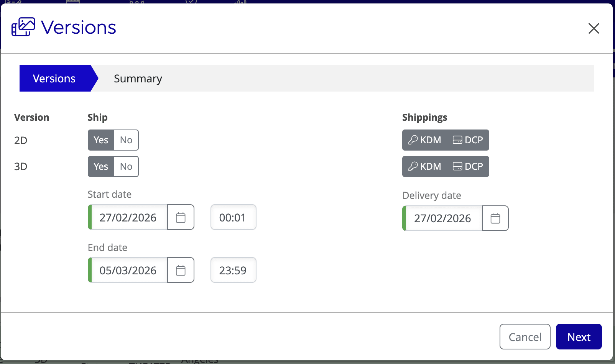Viewport: 615px width, 364px height.
Task: Select the 23:59 end time field
Action: click(x=233, y=270)
